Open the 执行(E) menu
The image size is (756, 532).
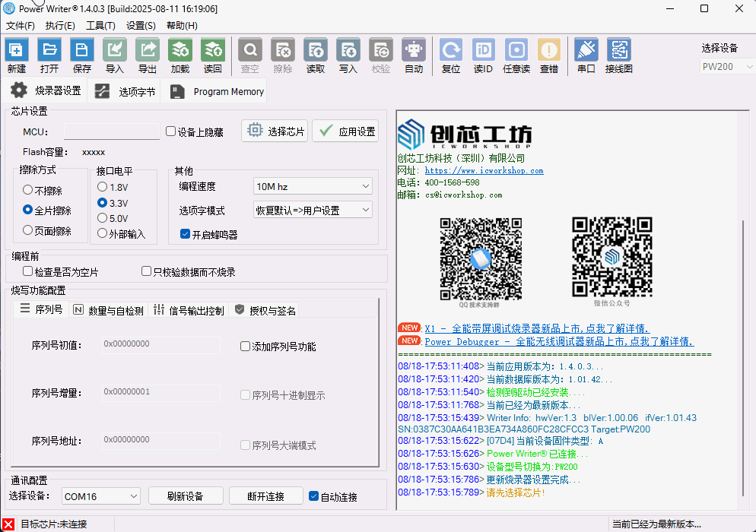pos(60,26)
